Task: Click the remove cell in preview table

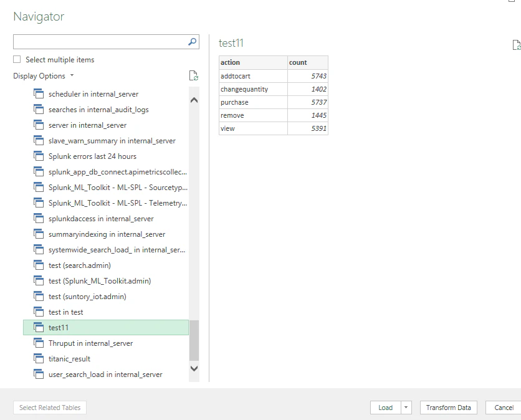Action: coord(253,115)
